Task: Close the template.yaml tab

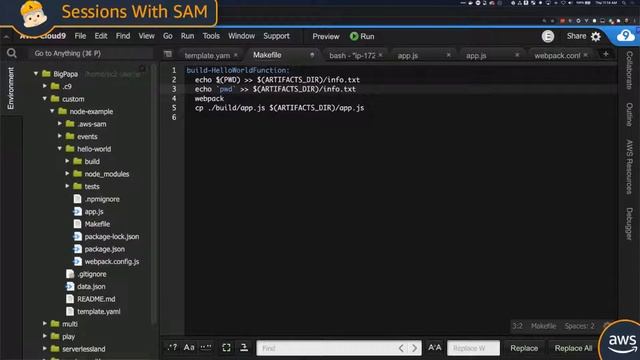Action: (236, 55)
